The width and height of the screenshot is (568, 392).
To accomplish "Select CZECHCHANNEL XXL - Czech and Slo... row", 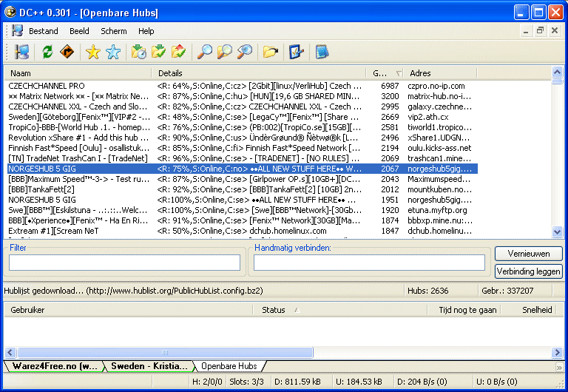I will (242, 107).
